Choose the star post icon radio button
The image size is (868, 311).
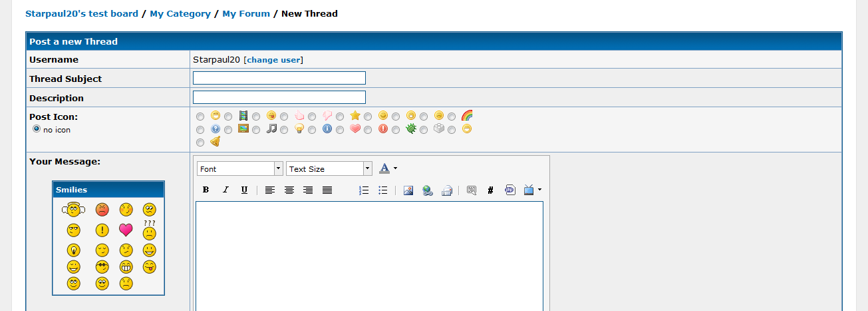340,117
